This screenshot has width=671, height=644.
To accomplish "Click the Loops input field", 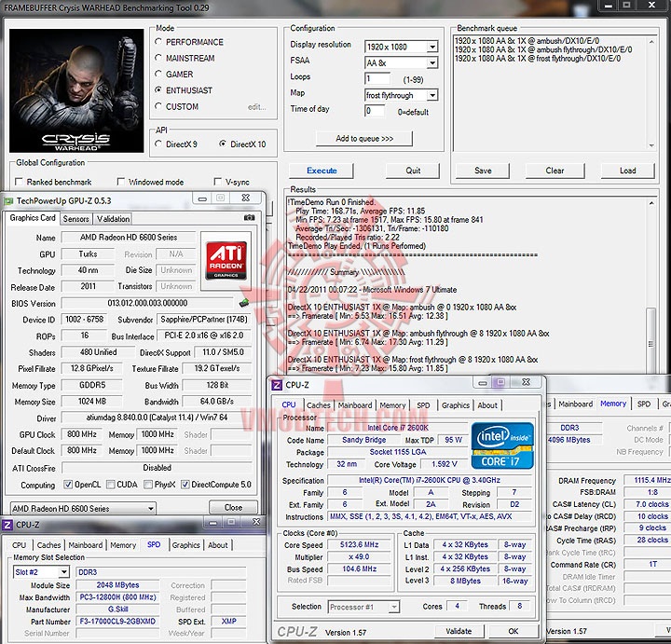I will point(377,78).
